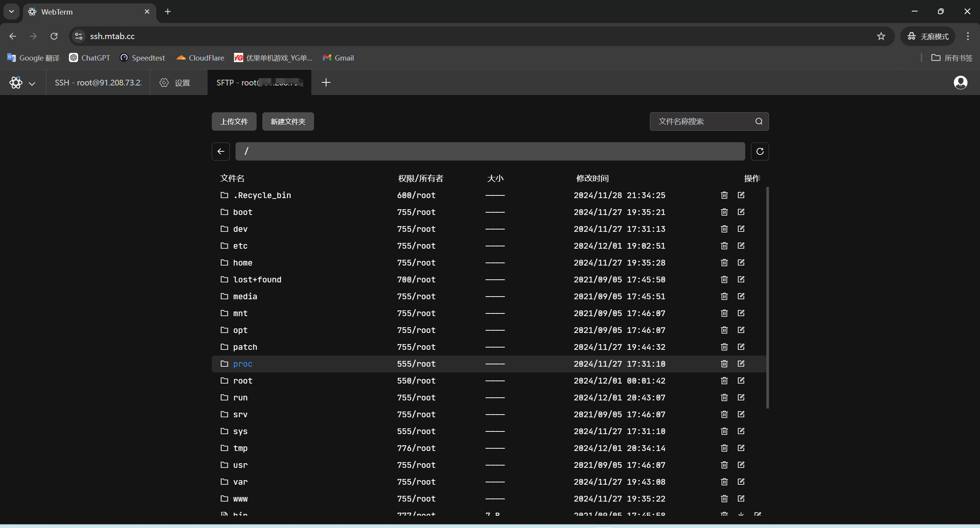The image size is (980, 528).
Task: Open Chrome tab search dropdown
Action: pyautogui.click(x=11, y=11)
